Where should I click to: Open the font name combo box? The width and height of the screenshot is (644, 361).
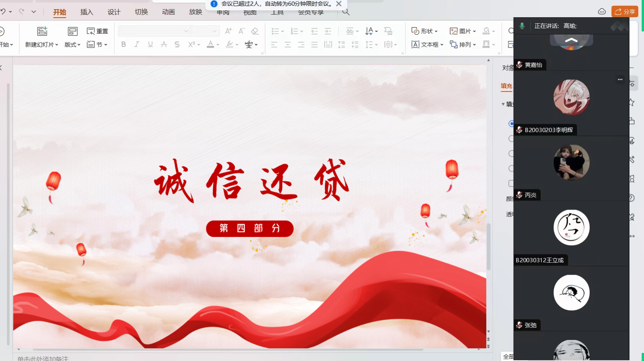click(154, 31)
